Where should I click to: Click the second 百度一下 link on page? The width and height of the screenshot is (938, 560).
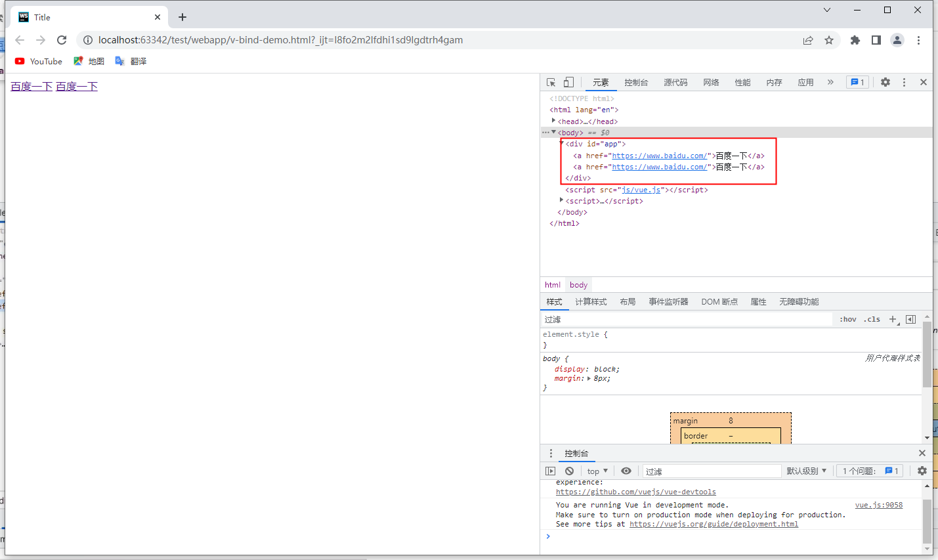click(77, 87)
